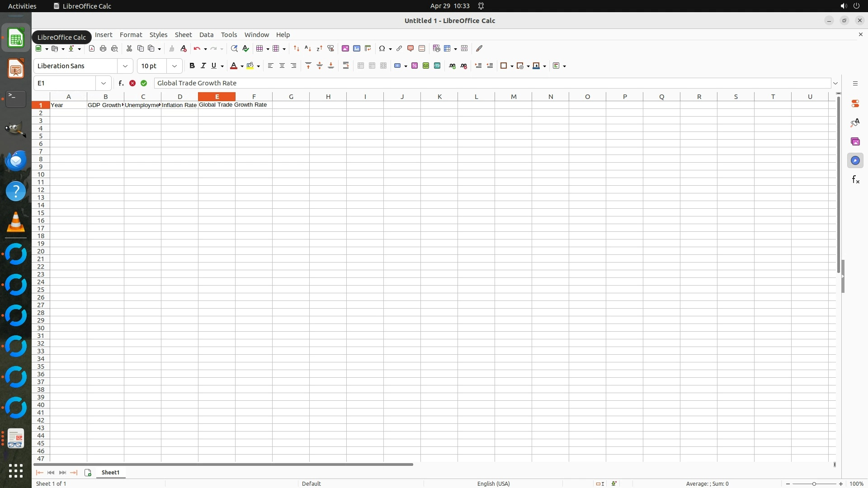Image resolution: width=868 pixels, height=488 pixels.
Task: Click the Print icon in toolbar
Action: coord(103,49)
